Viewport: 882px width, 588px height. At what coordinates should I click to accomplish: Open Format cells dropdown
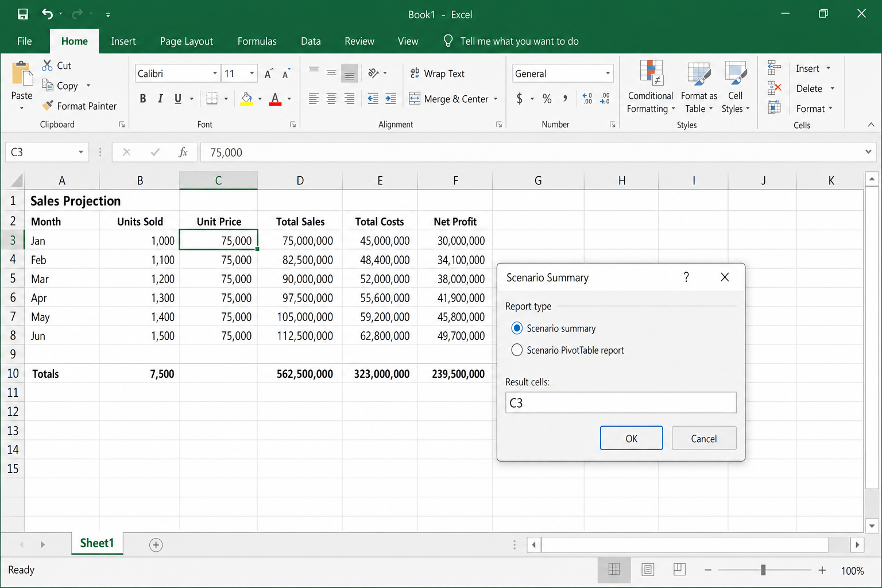pyautogui.click(x=830, y=109)
